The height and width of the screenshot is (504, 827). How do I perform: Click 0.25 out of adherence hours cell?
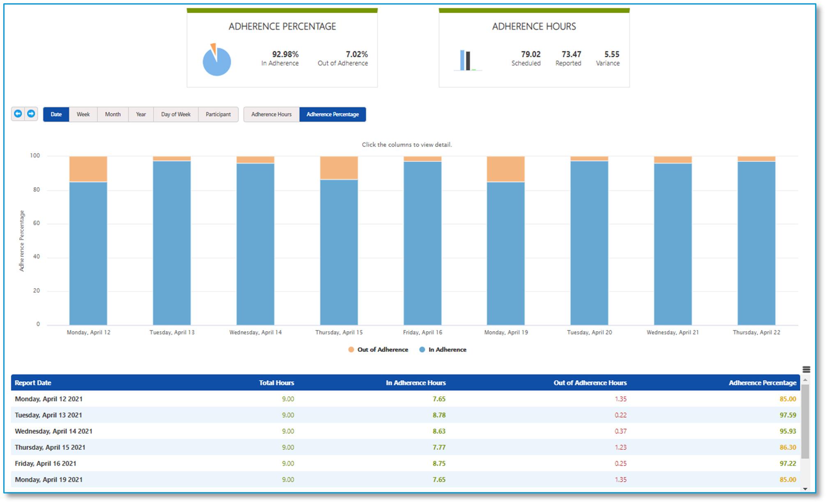[620, 463]
